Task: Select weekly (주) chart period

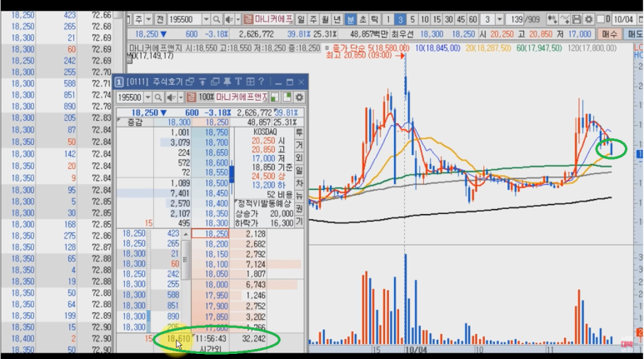Action: 313,19
